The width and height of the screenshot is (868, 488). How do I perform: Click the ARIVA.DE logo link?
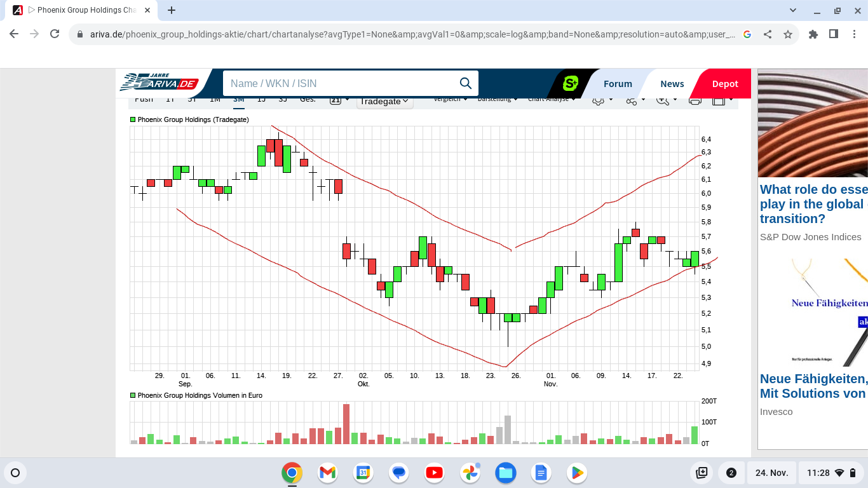[159, 83]
